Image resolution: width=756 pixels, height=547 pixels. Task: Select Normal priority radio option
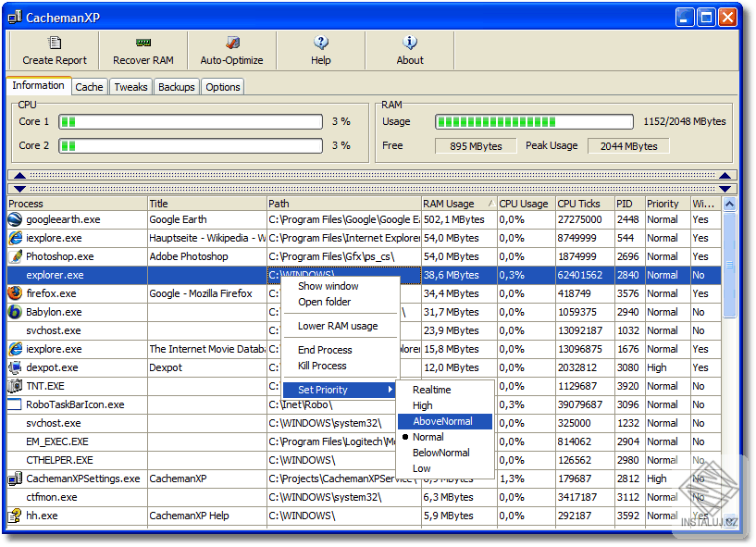click(428, 437)
